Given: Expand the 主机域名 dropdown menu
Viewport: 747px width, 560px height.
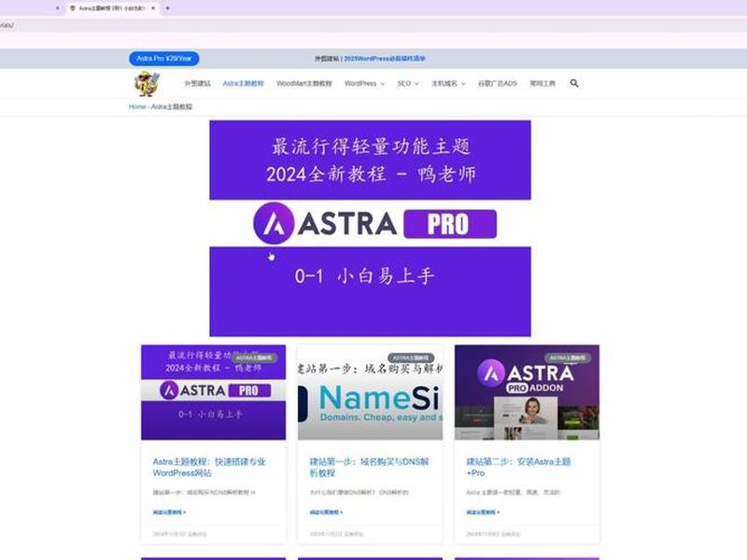Looking at the screenshot, I should pos(448,83).
